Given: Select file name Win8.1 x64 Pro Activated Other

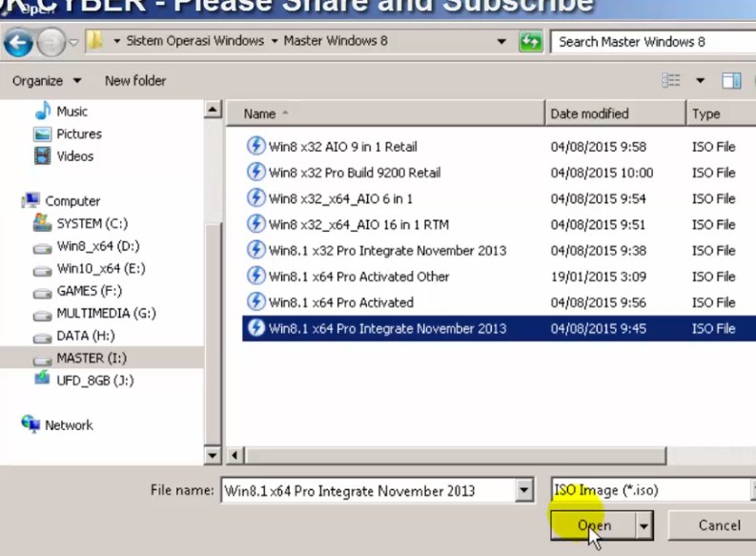Looking at the screenshot, I should pos(358,277).
